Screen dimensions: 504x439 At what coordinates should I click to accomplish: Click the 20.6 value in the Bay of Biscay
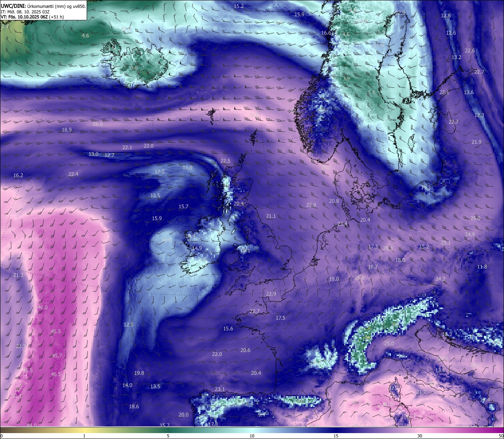click(x=245, y=350)
